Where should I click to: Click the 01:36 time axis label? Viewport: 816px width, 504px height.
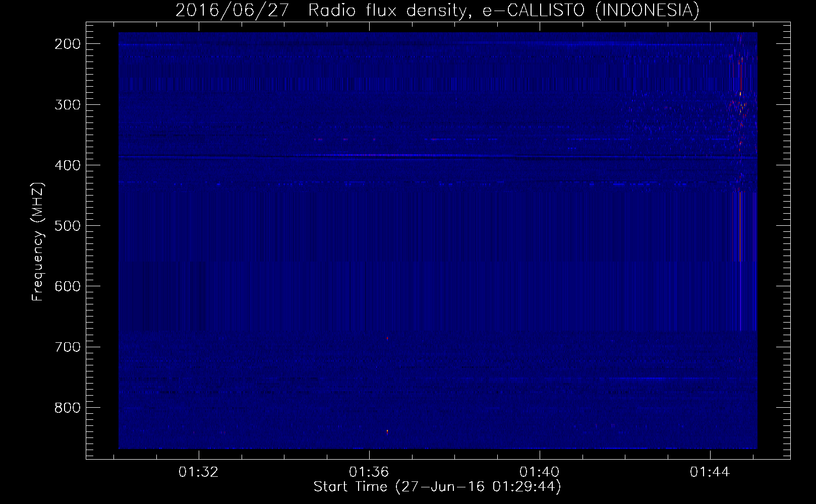pos(369,472)
